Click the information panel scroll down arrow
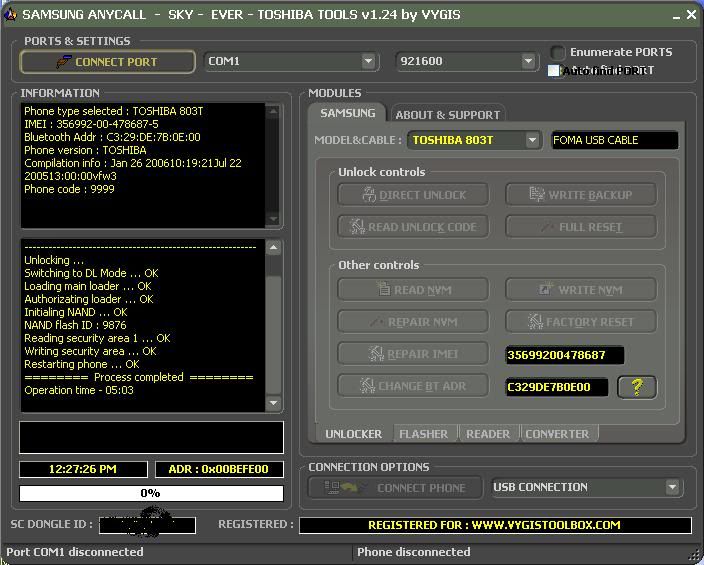 coord(273,219)
